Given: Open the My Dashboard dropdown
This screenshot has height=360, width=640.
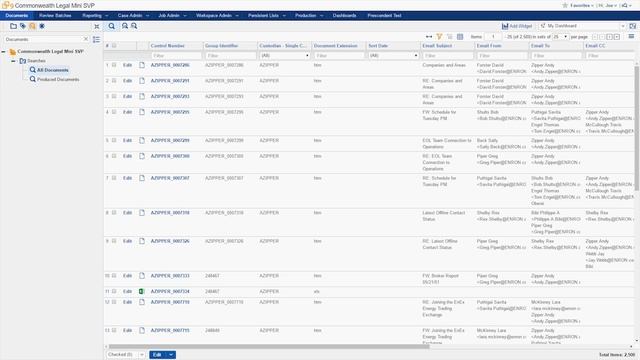Looking at the screenshot, I should pyautogui.click(x=582, y=26).
